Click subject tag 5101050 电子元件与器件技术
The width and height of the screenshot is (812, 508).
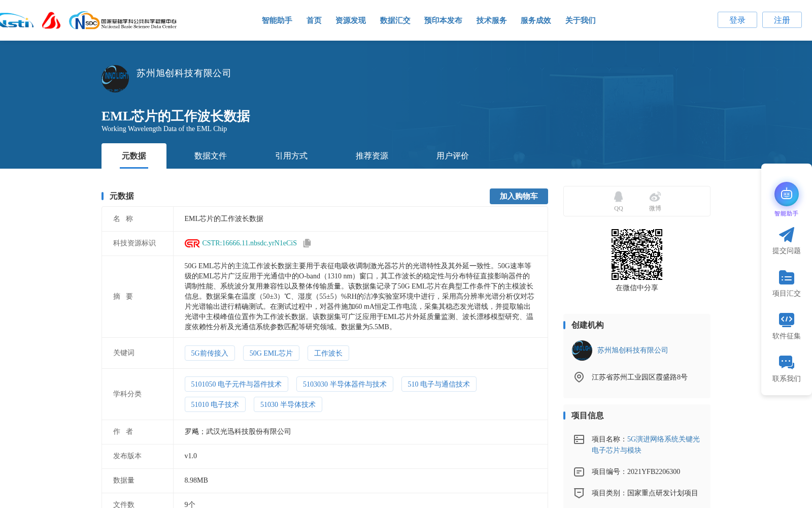point(236,384)
